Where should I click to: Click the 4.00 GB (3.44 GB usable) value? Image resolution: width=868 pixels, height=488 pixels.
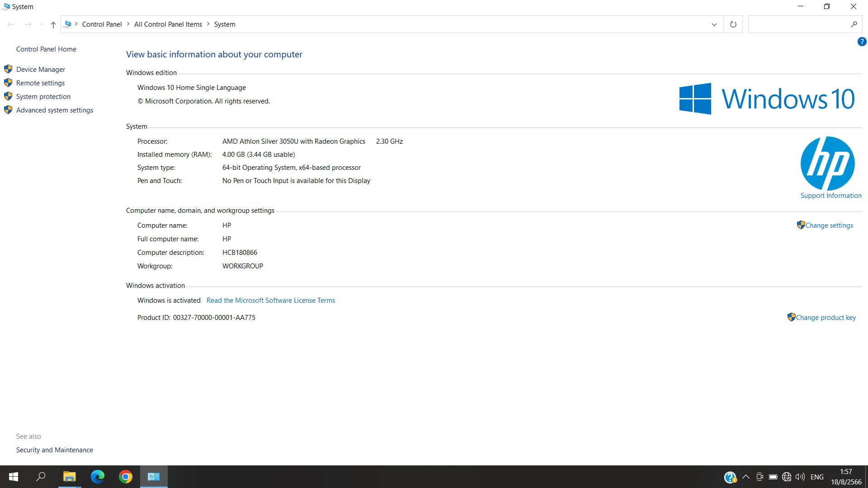pyautogui.click(x=259, y=154)
